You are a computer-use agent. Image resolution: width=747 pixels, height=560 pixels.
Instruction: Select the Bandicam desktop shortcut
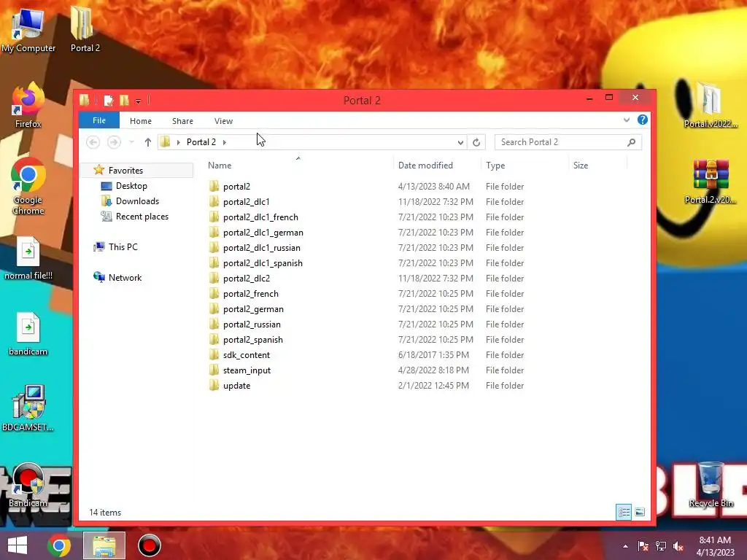click(x=28, y=485)
